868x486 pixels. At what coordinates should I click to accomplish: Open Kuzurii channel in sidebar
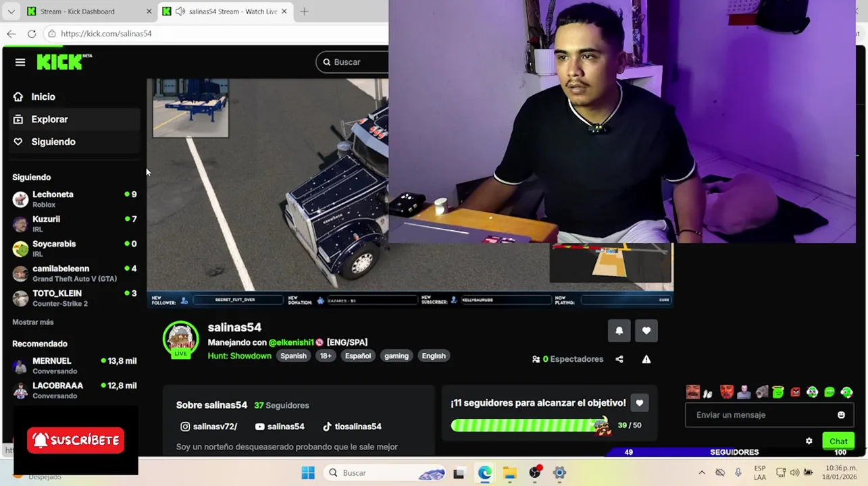74,224
